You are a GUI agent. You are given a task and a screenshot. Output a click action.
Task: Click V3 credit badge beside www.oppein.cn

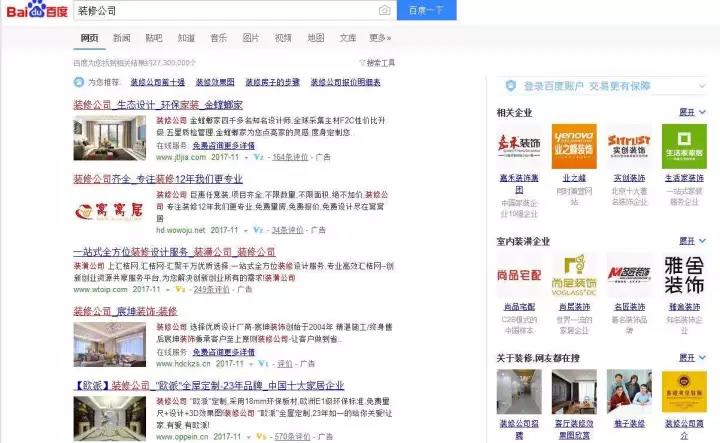pos(261,437)
